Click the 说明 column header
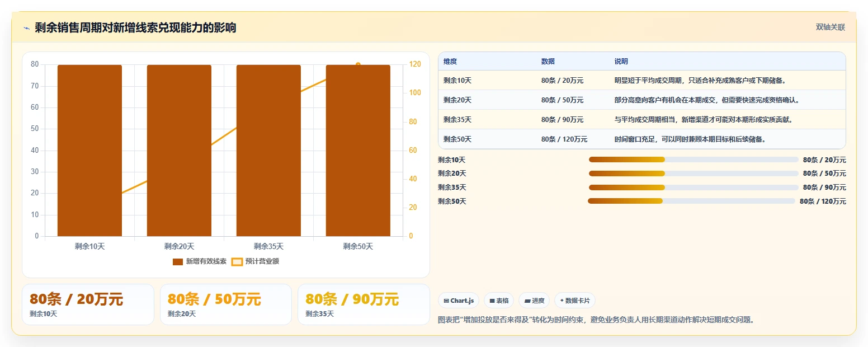The image size is (868, 347). click(621, 62)
